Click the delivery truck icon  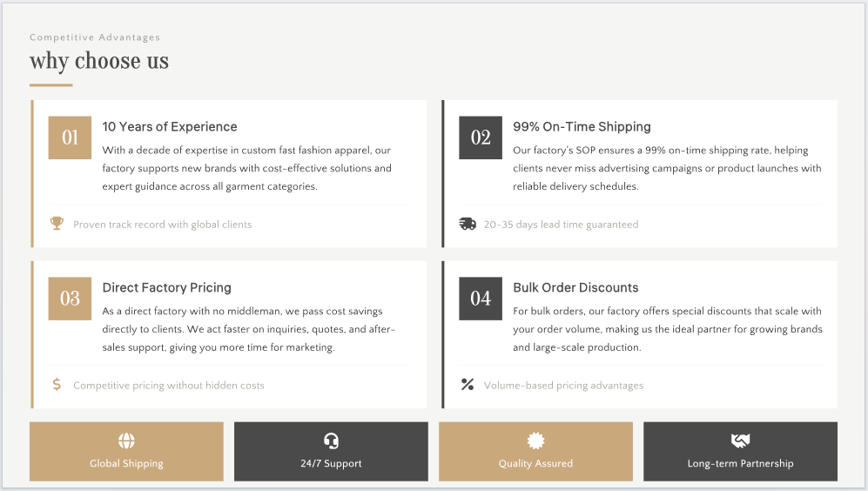(x=468, y=224)
